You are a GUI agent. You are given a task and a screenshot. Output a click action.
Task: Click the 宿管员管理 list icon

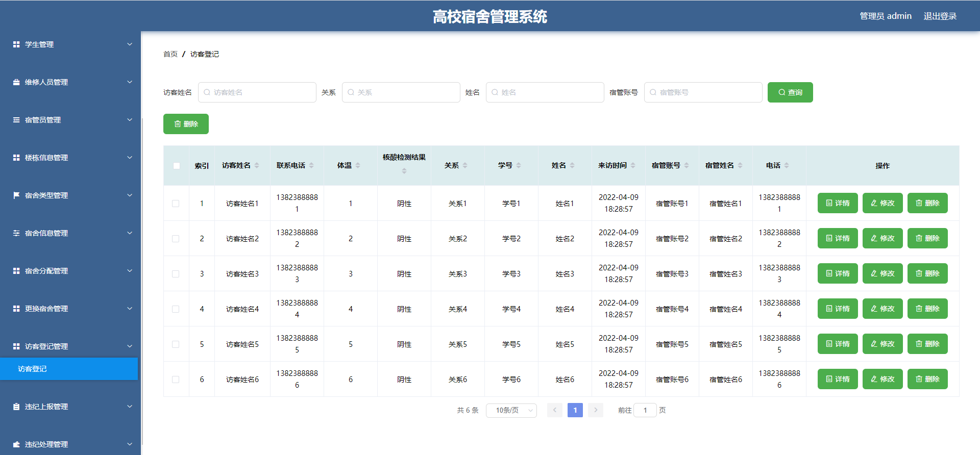click(16, 120)
